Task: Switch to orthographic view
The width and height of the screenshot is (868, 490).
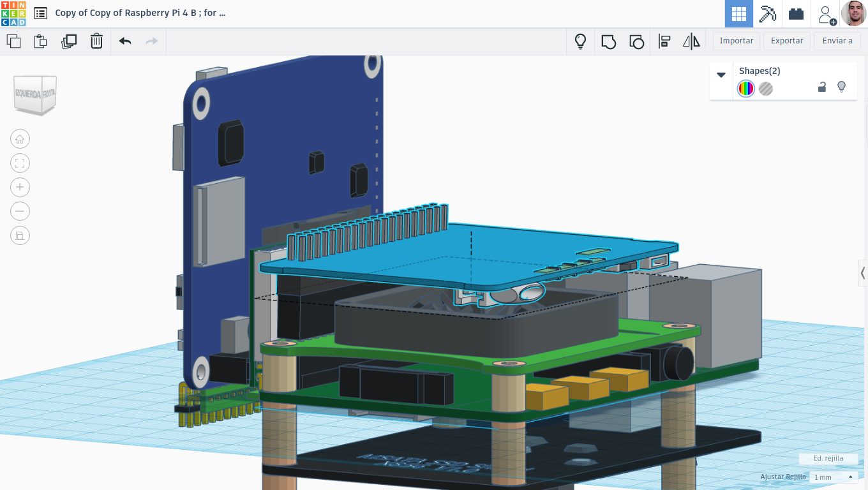Action: [20, 235]
